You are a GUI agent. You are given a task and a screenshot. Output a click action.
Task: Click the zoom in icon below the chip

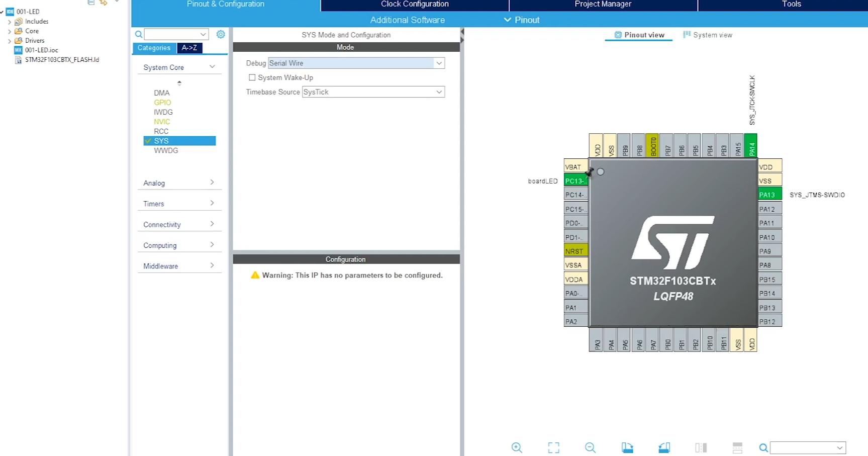[x=516, y=447]
